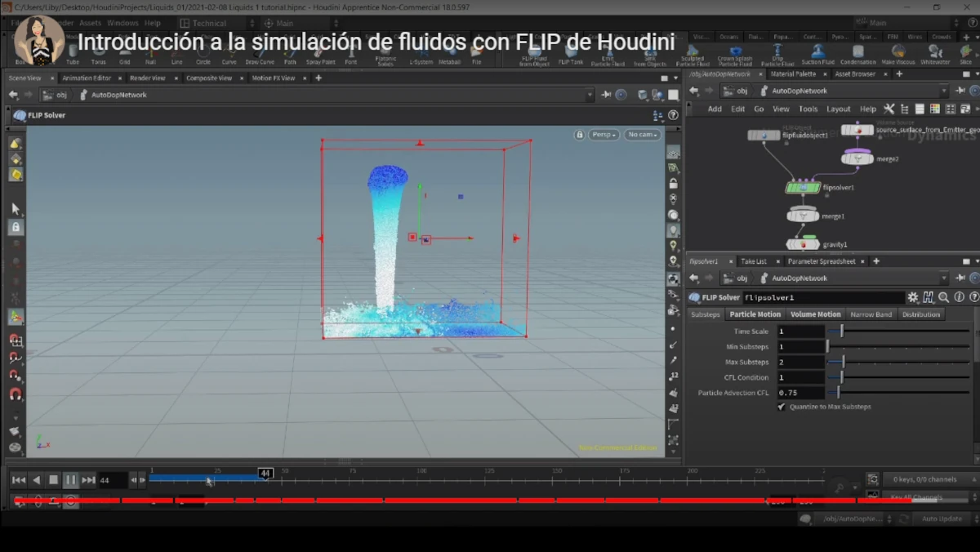Click the FLIP Tank shelf tool
This screenshot has height=552, width=980.
point(570,56)
